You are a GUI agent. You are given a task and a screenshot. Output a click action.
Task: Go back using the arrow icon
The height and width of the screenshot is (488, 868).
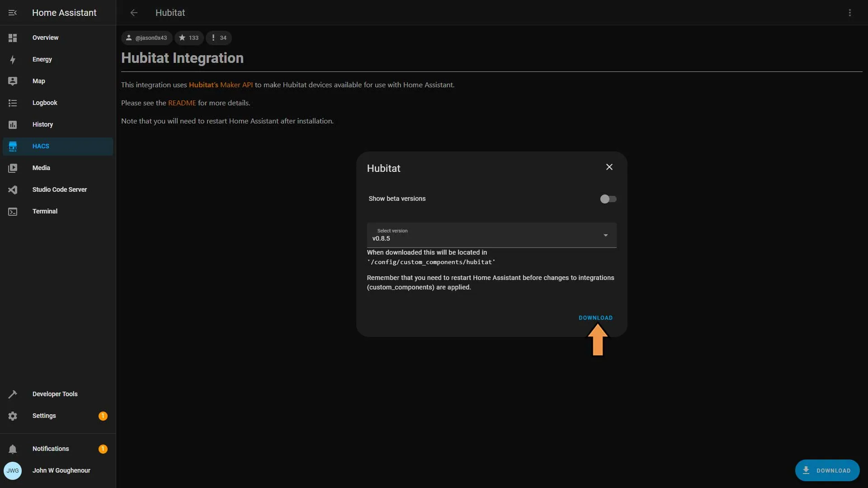pyautogui.click(x=134, y=13)
